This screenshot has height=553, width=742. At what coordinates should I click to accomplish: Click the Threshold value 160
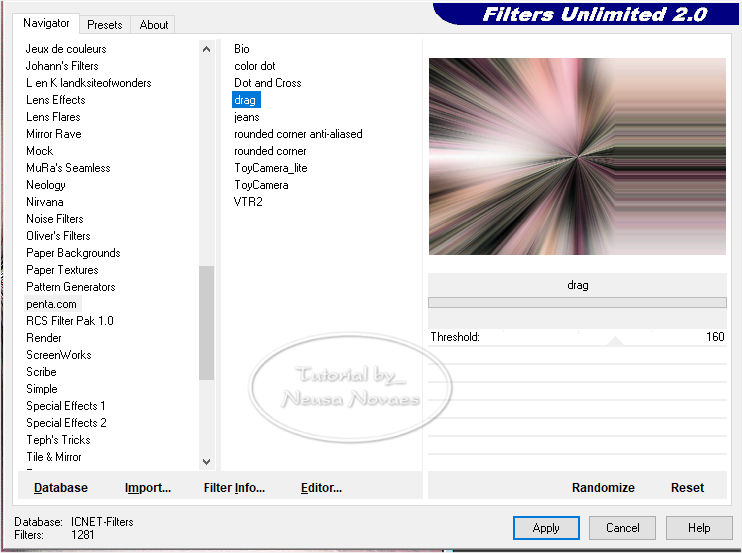715,337
